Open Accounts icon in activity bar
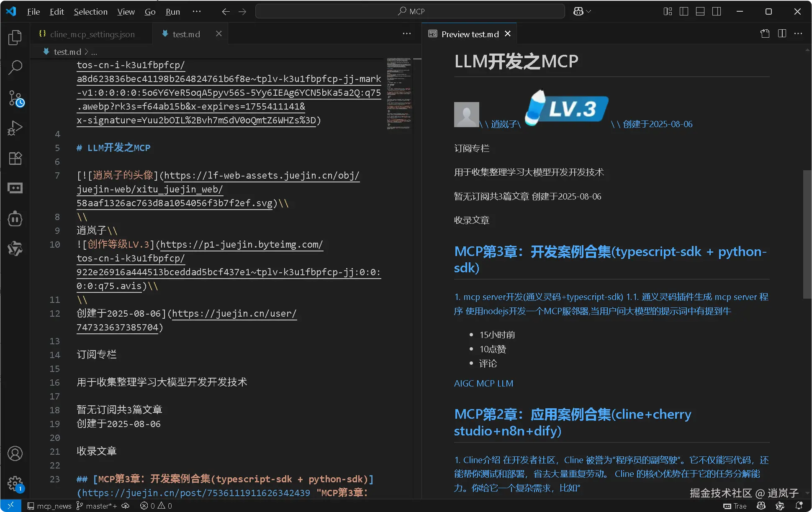This screenshot has height=512, width=812. pyautogui.click(x=15, y=453)
